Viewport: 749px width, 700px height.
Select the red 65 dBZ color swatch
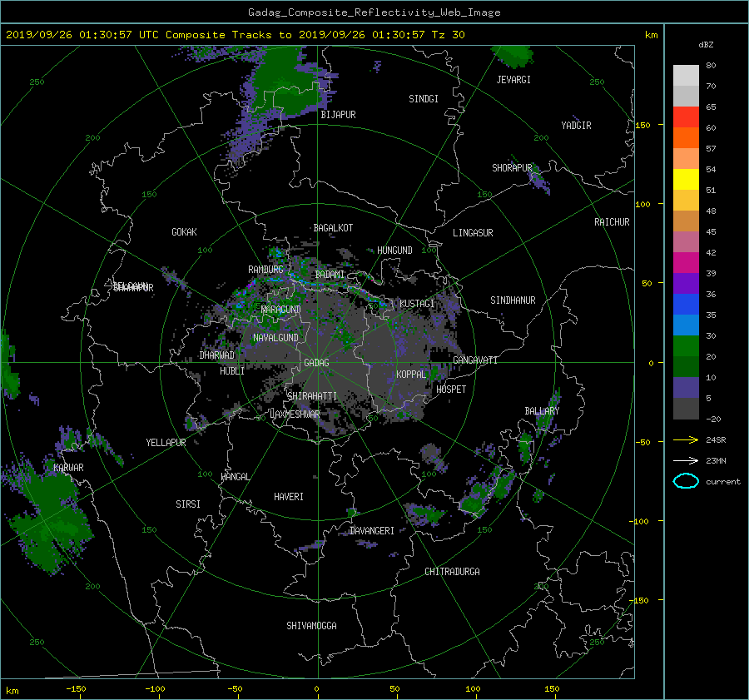point(686,117)
